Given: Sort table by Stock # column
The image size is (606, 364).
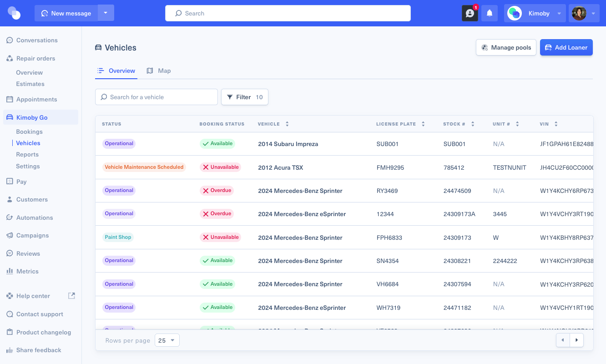Looking at the screenshot, I should pos(473,124).
